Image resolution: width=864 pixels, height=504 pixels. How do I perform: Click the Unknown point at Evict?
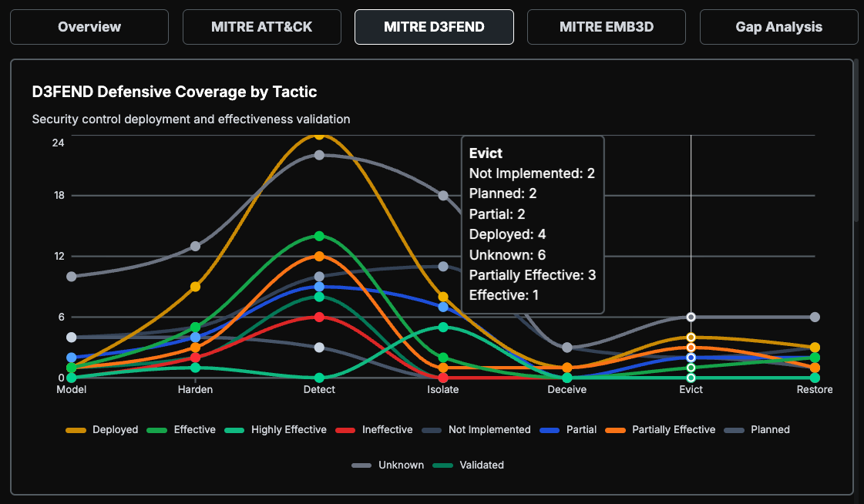click(691, 317)
